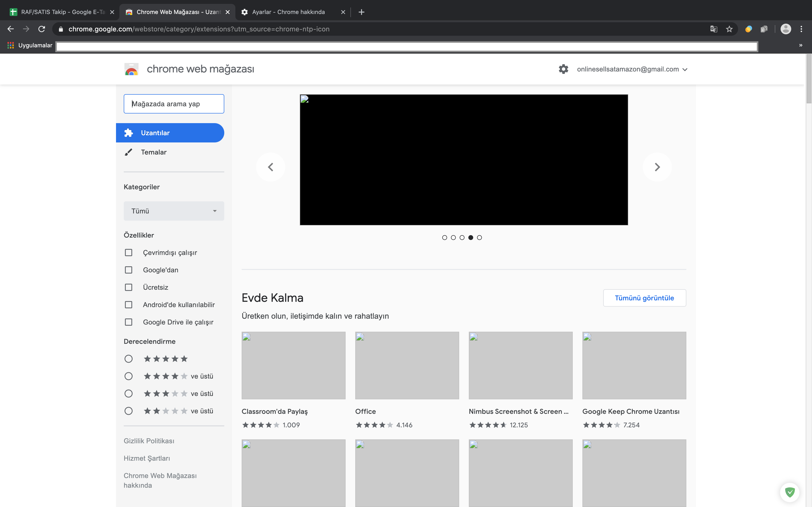Click the Tümünü görüntüle button
812x507 pixels.
coord(644,298)
